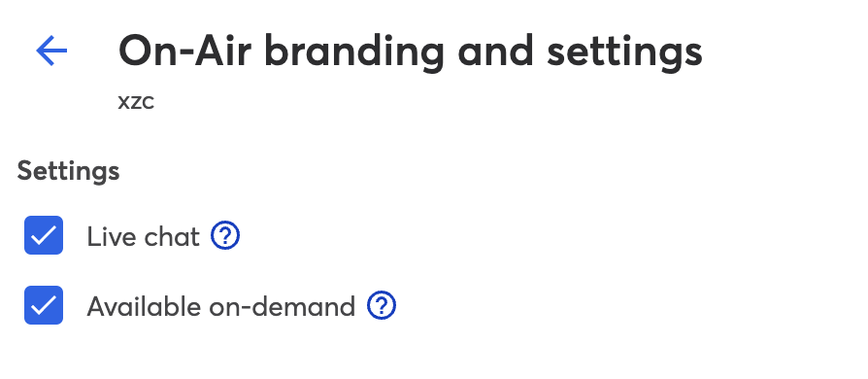Disable Live chat for this event
Viewport: 868px width, 379px height.
(44, 235)
